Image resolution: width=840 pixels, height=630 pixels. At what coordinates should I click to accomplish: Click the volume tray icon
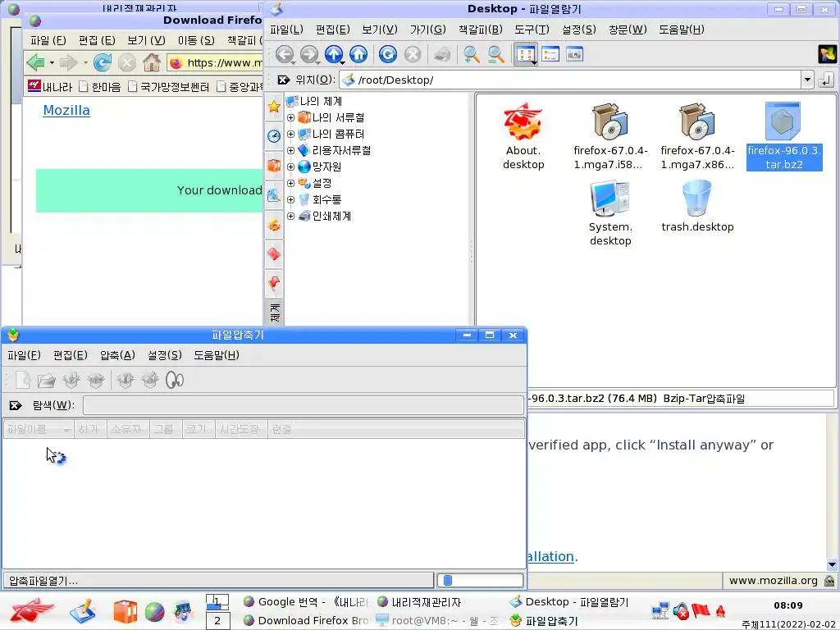click(x=681, y=610)
